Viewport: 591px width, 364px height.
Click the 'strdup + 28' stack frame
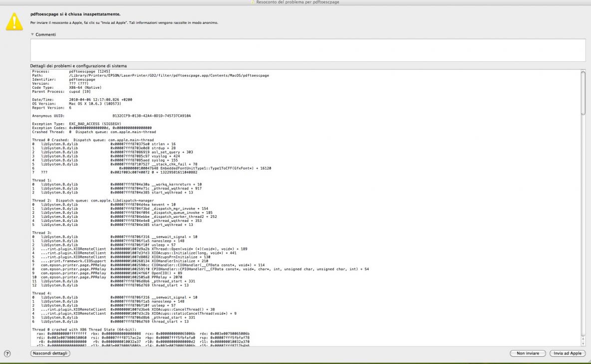click(104, 148)
